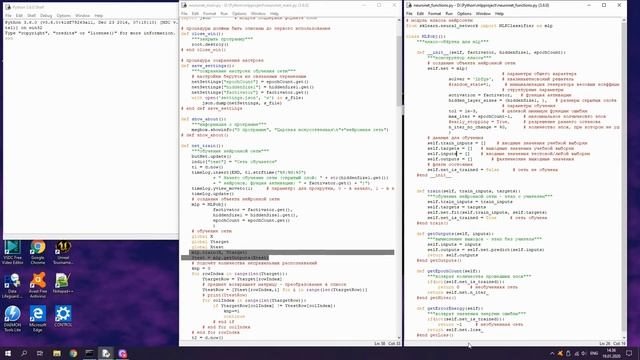Open taskbar search magnifier

(24, 353)
